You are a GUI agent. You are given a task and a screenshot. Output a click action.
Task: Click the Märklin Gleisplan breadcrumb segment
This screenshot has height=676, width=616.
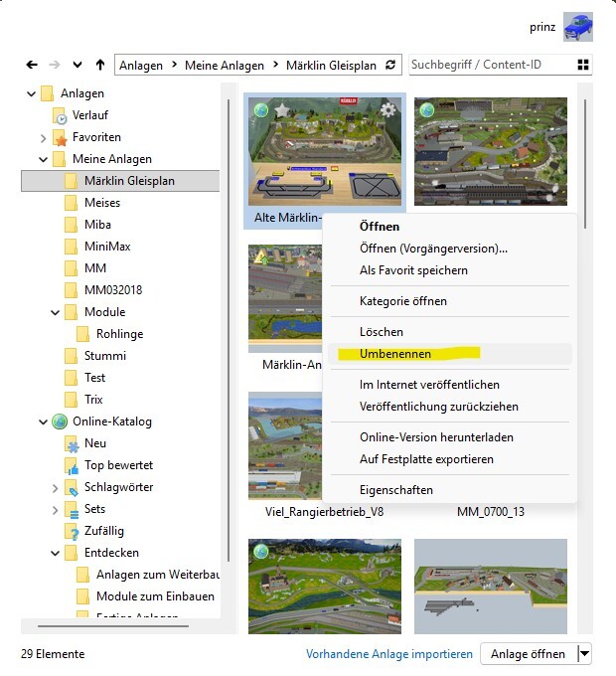click(x=331, y=65)
